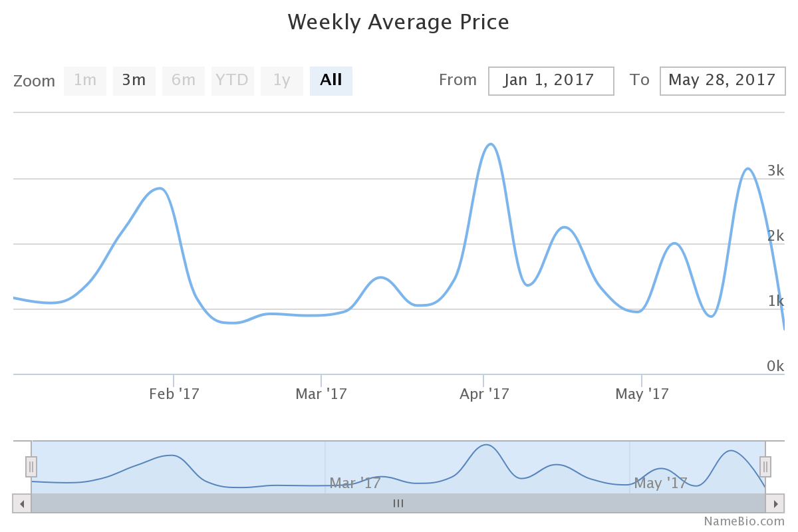Image resolution: width=798 pixels, height=532 pixels.
Task: Click the April peak on the price line
Action: tap(491, 144)
